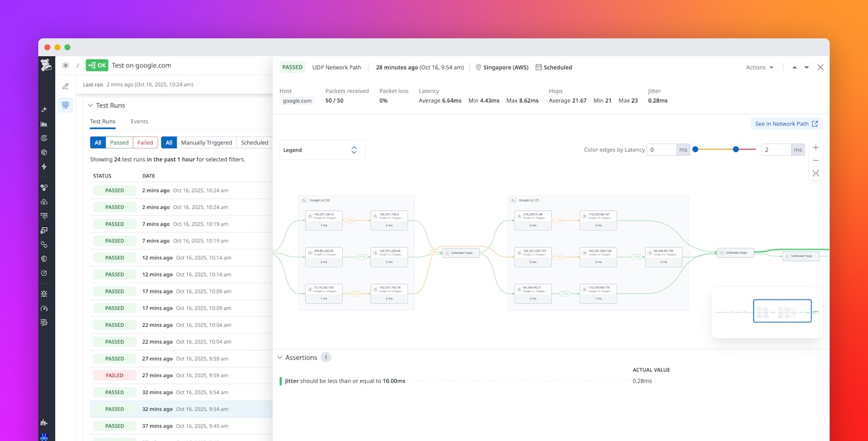Click the location pin icon next to Singapore (AWS)
The image size is (868, 441).
click(x=477, y=67)
